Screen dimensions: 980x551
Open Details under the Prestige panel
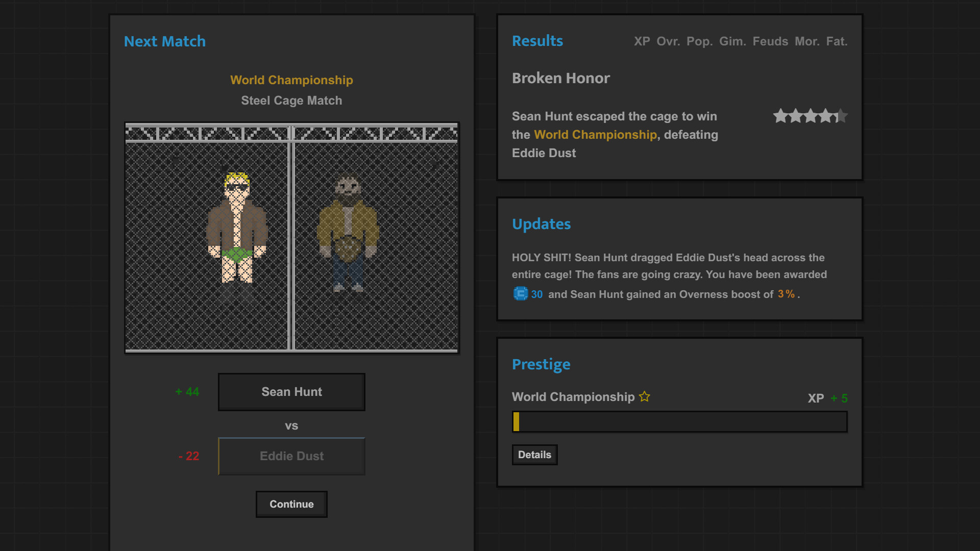pyautogui.click(x=534, y=455)
